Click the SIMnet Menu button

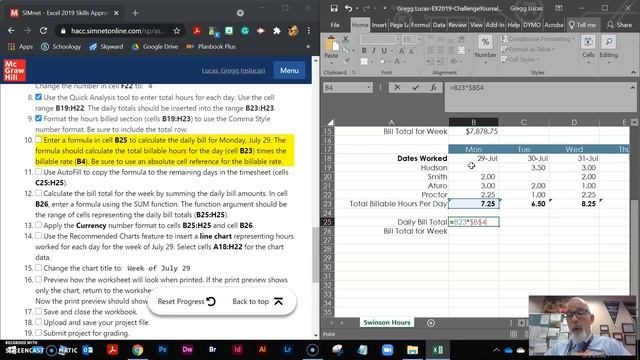click(289, 71)
